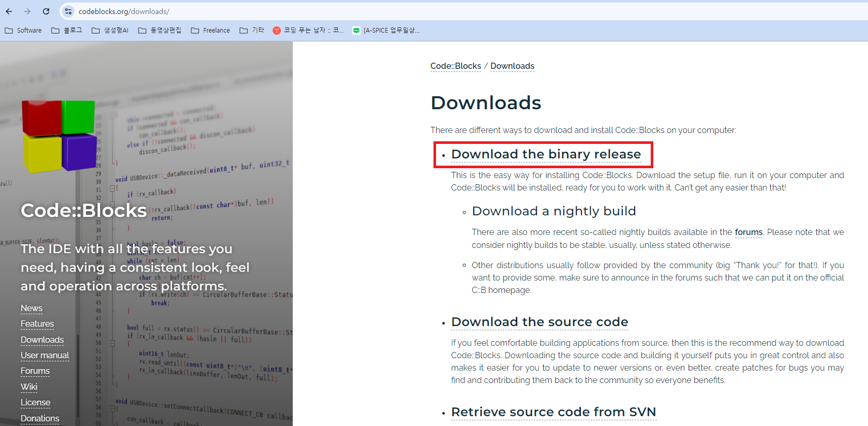Viewport: 868px width, 426px height.
Task: Follow the "forums" link in the nightly build paragraph
Action: point(749,232)
